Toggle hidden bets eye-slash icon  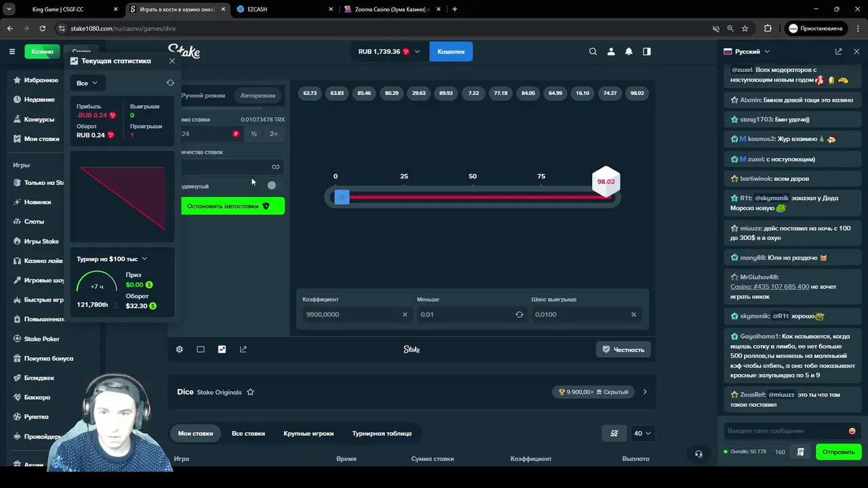point(614,433)
